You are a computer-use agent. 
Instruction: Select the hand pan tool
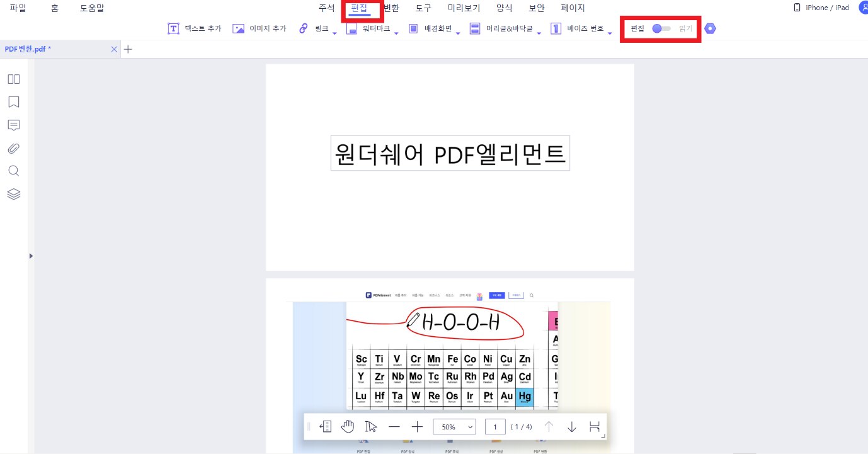347,426
